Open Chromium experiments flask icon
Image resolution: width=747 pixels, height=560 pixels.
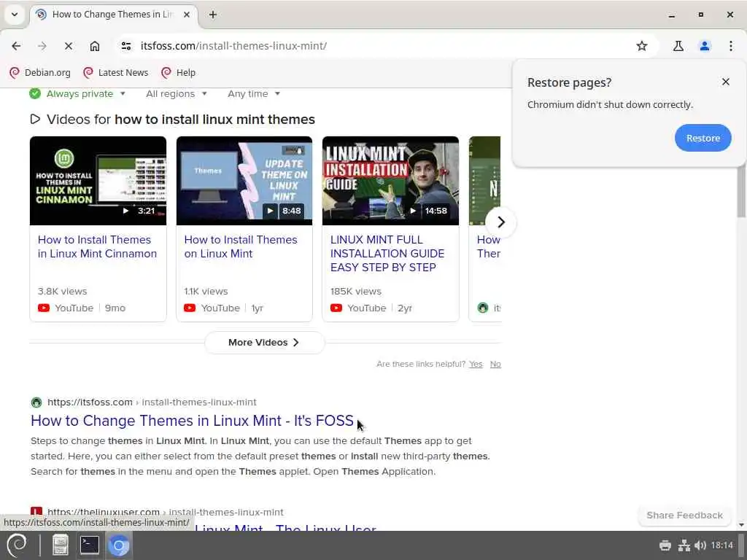click(678, 46)
